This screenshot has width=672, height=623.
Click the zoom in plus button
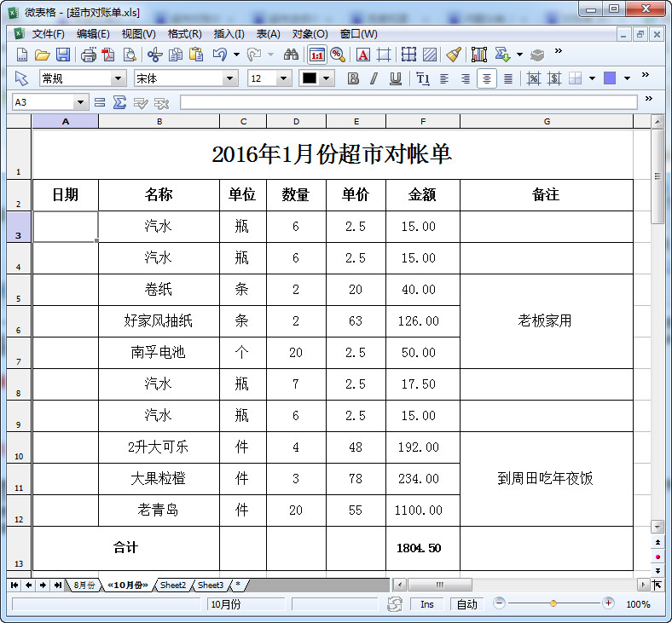tap(608, 603)
